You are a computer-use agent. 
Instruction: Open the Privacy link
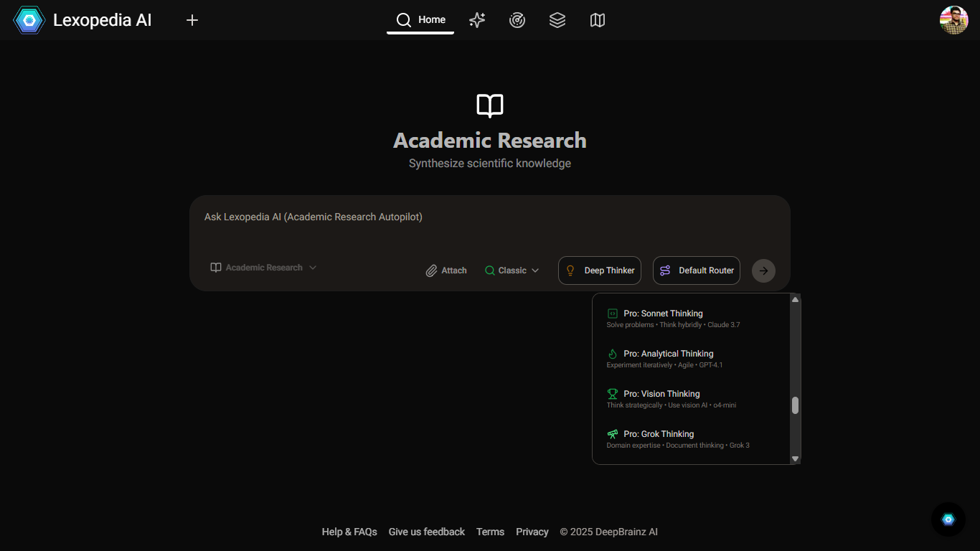(x=532, y=532)
